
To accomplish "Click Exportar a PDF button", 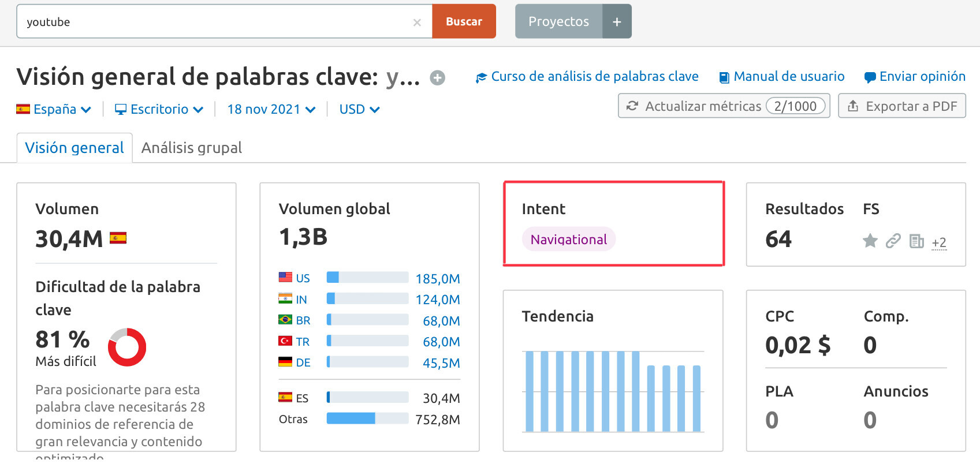I will coord(902,106).
